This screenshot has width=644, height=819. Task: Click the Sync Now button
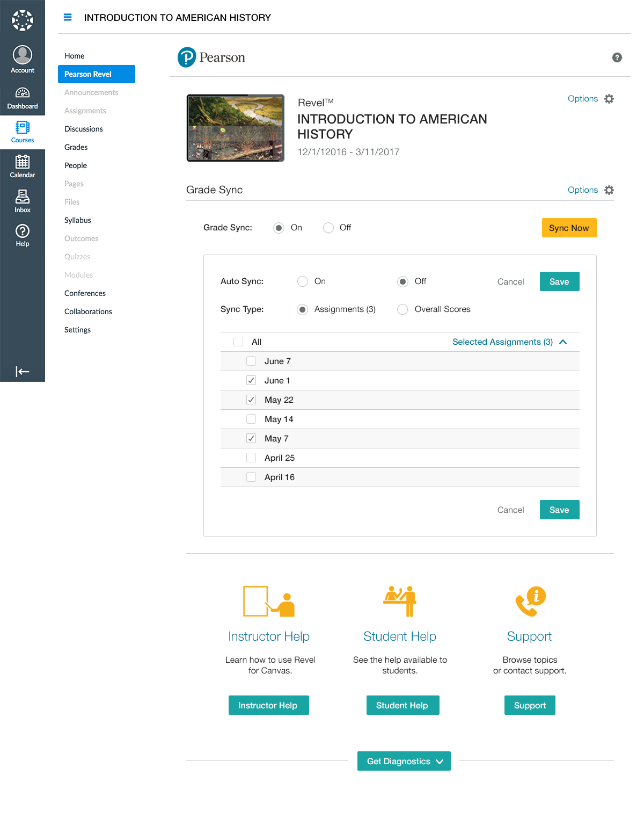569,228
